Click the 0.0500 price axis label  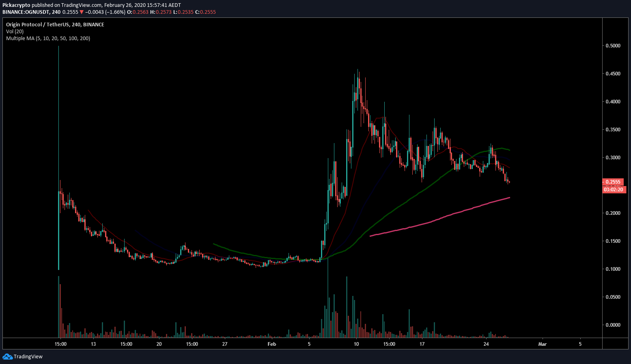point(613,297)
